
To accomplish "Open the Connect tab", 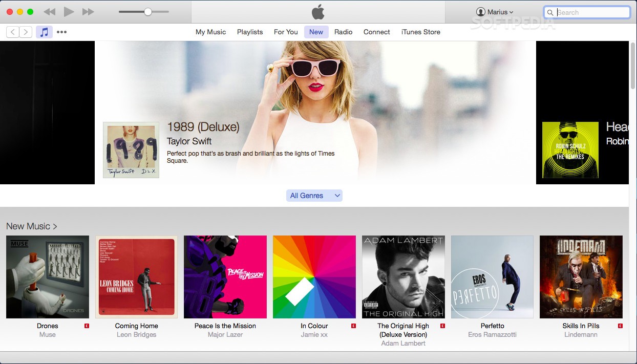I will [376, 32].
